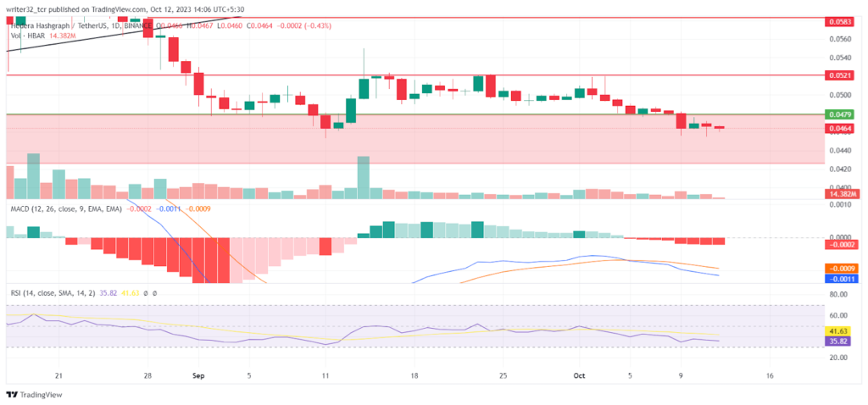The height and width of the screenshot is (405, 868).
Task: Click the 0.0440 price axis value
Action: click(x=840, y=151)
